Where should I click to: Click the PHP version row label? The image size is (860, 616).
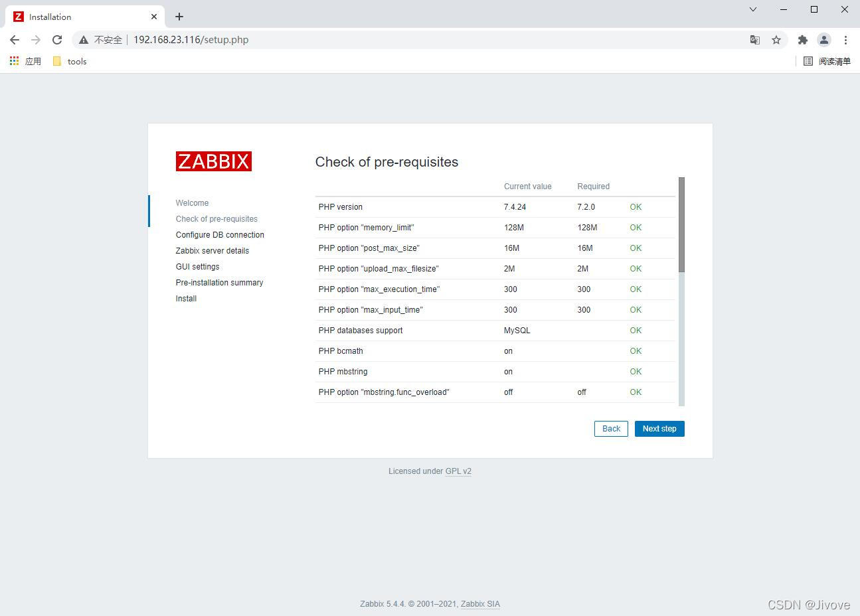[341, 207]
